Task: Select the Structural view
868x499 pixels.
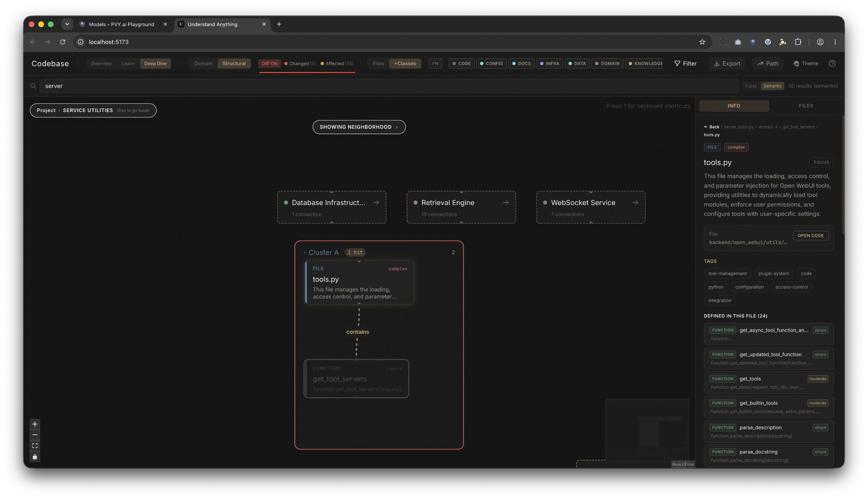Action: [234, 64]
